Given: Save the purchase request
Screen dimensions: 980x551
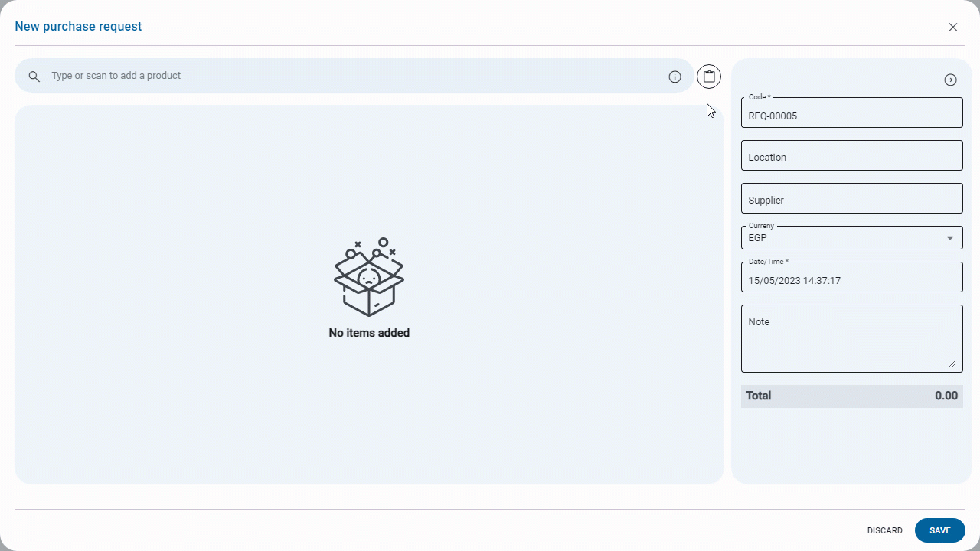Looking at the screenshot, I should [940, 530].
